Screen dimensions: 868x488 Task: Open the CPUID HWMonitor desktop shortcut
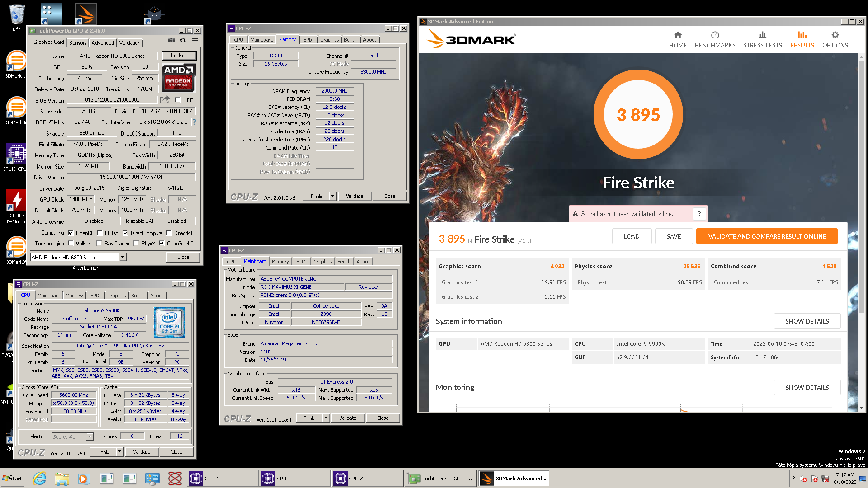click(16, 207)
